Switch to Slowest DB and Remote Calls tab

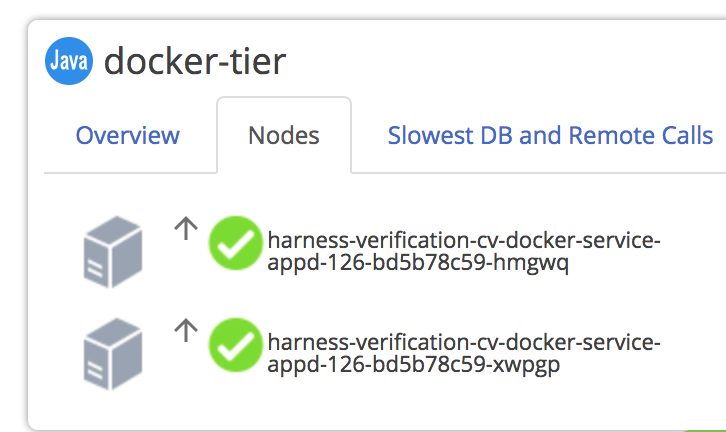click(x=550, y=135)
